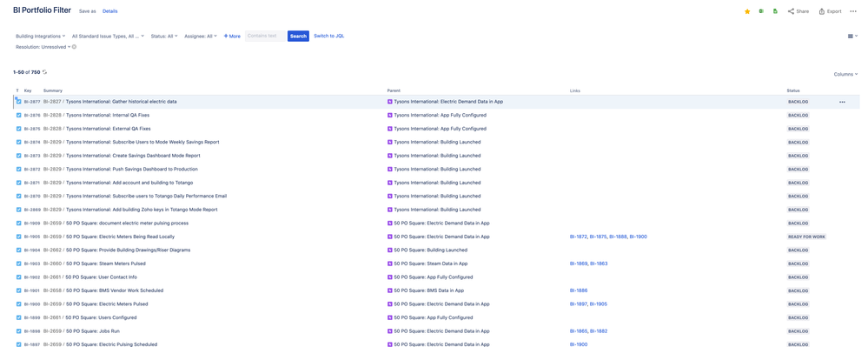Click the BI Portfolio Filter title
Image resolution: width=868 pixels, height=347 pixels.
(42, 10)
